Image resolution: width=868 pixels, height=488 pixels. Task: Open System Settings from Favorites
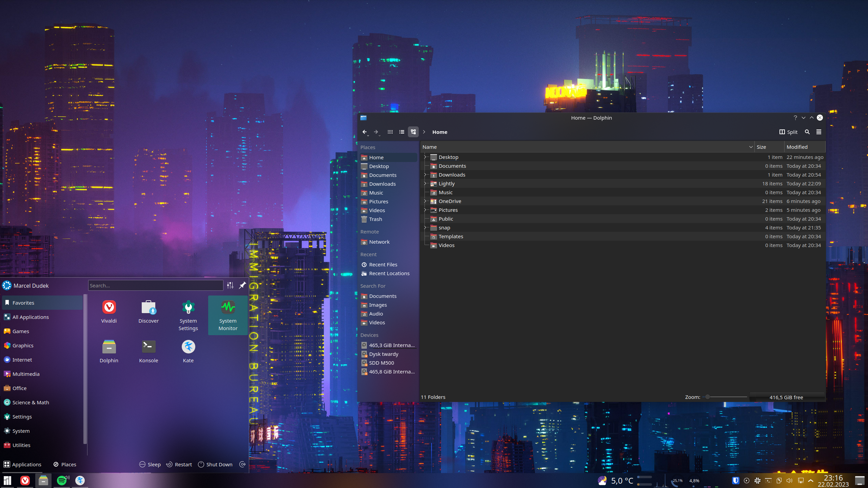tap(188, 316)
